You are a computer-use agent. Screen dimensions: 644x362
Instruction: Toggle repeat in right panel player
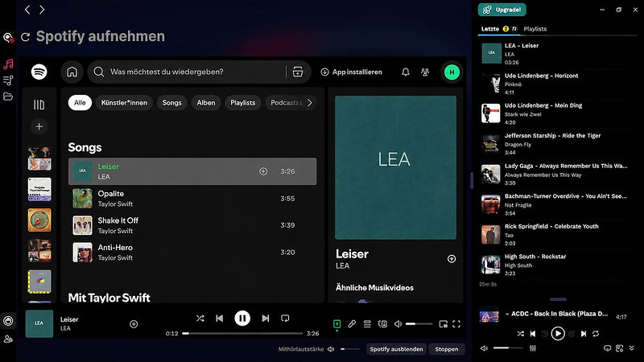pos(596,334)
